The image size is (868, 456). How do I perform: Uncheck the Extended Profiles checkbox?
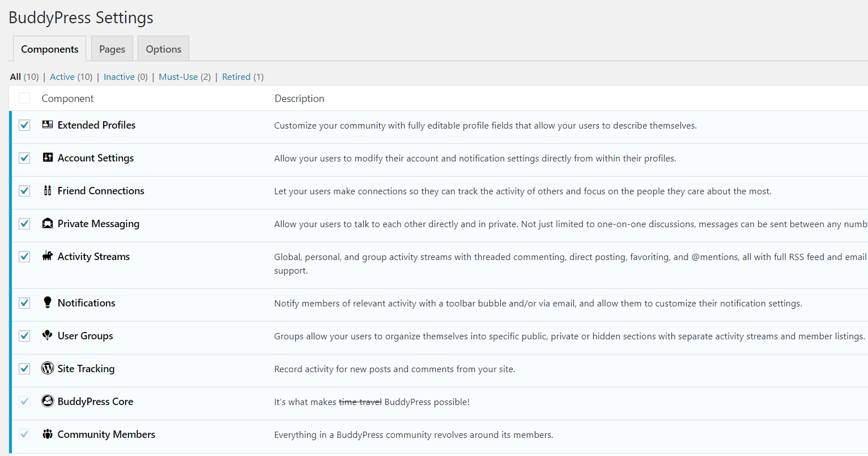tap(24, 125)
